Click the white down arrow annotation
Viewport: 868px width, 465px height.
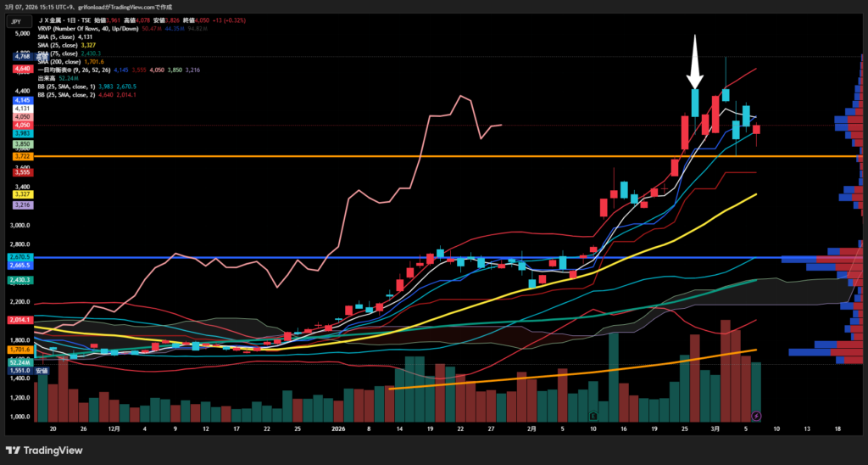(x=694, y=63)
